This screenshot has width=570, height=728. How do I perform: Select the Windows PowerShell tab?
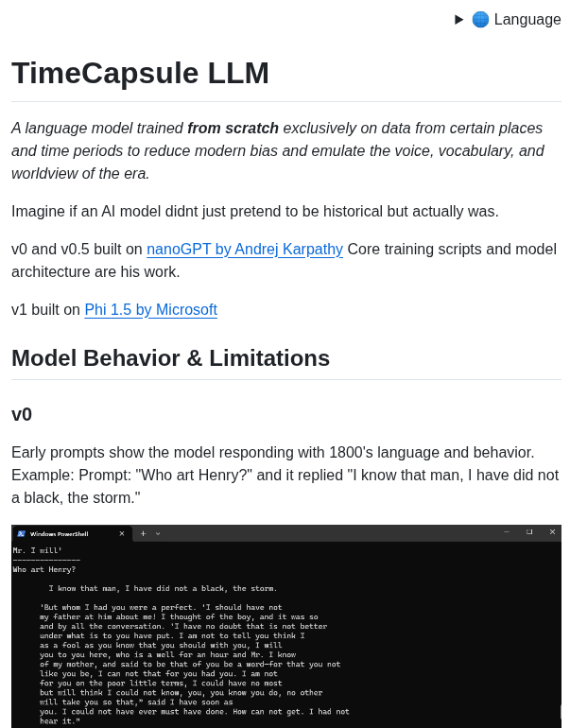pyautogui.click(x=72, y=534)
